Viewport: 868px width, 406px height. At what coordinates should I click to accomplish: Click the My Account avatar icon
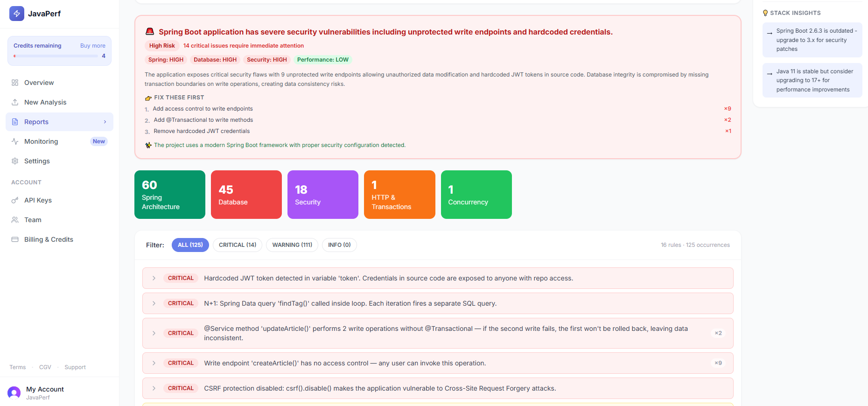(x=14, y=392)
